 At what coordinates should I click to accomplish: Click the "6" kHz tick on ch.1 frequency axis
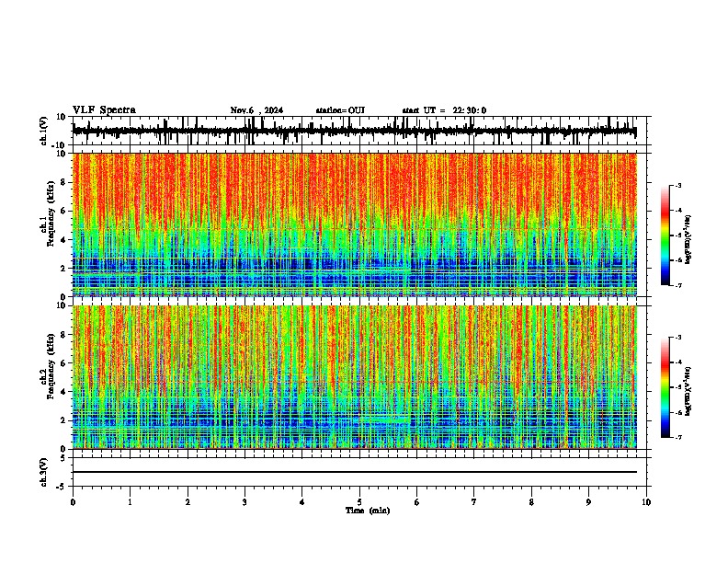pos(64,211)
